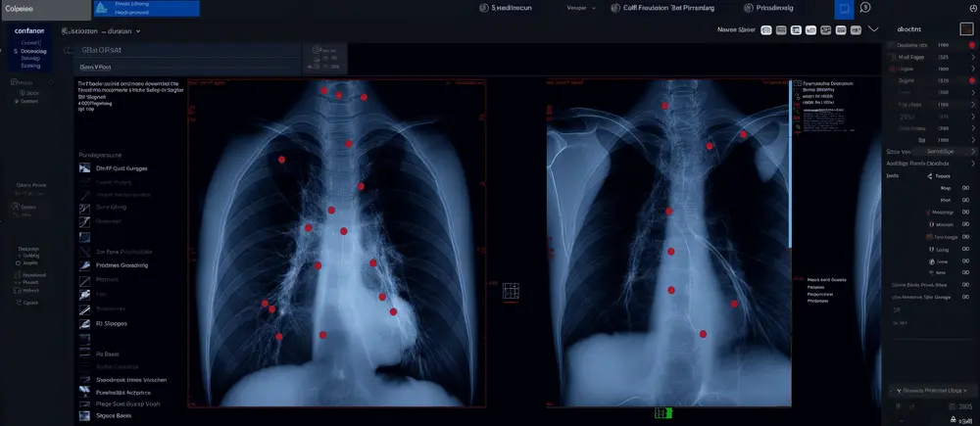
Task: Click the icon beside "Loing" in right panel
Action: (931, 249)
